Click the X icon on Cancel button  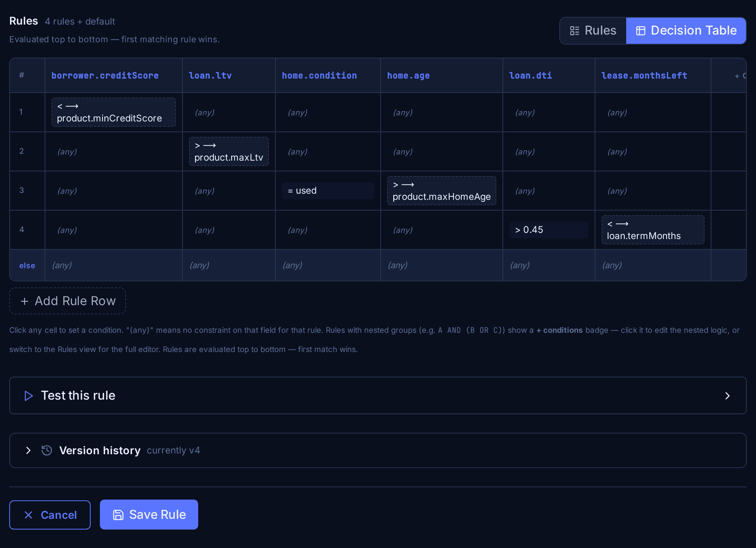[x=28, y=515]
